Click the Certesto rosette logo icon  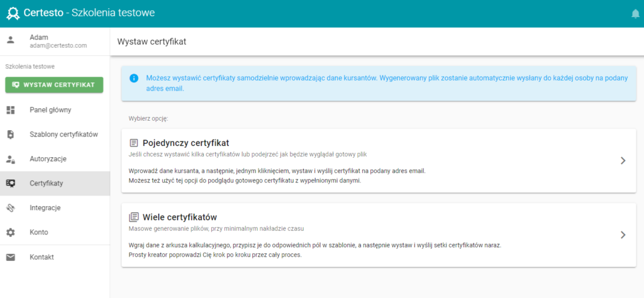(13, 14)
